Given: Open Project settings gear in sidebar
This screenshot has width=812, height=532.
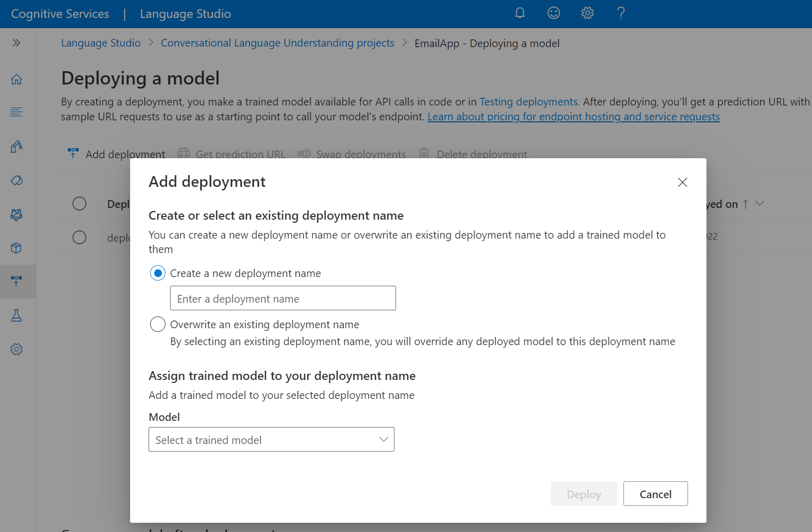Looking at the screenshot, I should click(16, 349).
